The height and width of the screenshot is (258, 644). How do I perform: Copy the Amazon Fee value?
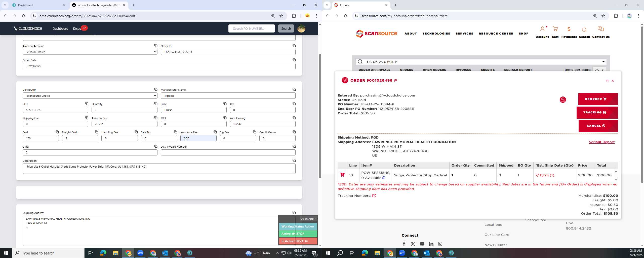tap(156, 118)
